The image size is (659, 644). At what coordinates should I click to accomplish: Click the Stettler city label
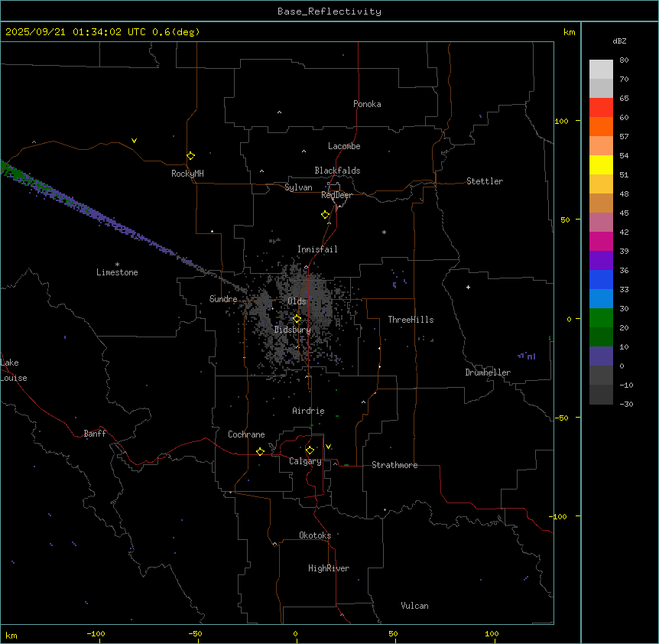(x=485, y=181)
